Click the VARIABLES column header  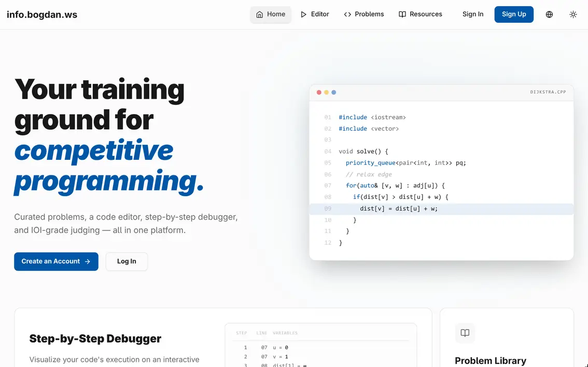[x=285, y=333]
